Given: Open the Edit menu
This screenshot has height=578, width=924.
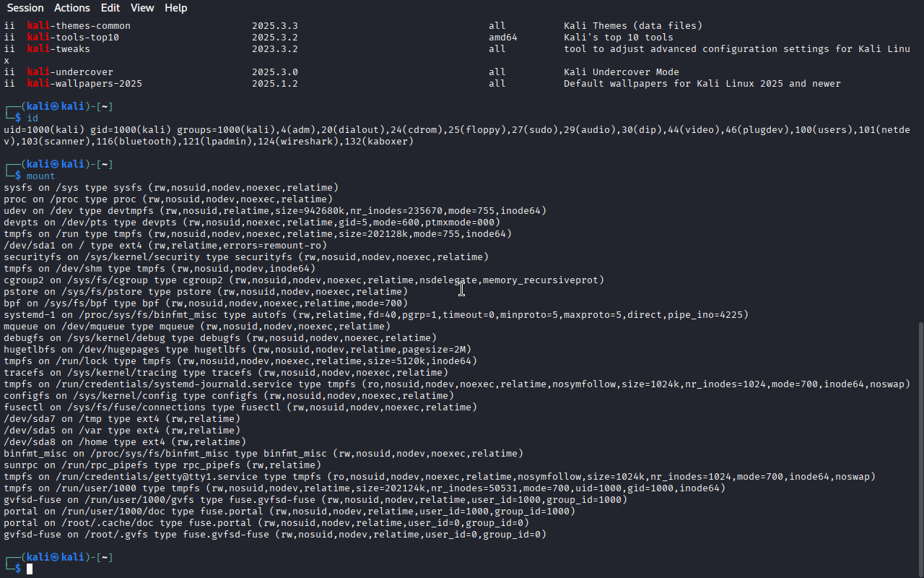Looking at the screenshot, I should (x=110, y=8).
